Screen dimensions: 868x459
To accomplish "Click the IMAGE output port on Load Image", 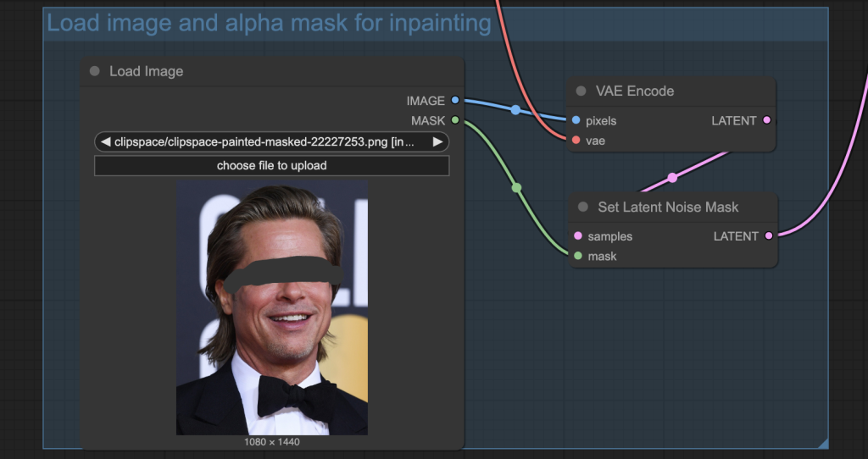I will 455,101.
